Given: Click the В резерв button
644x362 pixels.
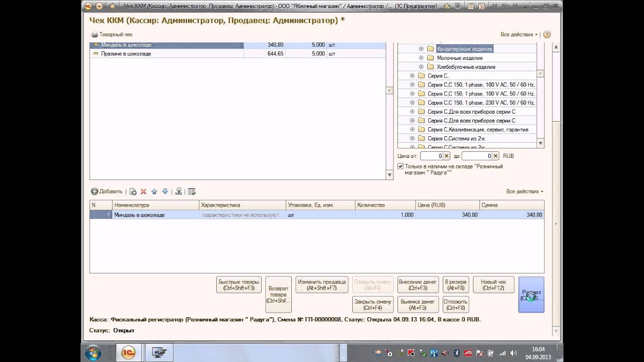Looking at the screenshot, I should [x=456, y=285].
